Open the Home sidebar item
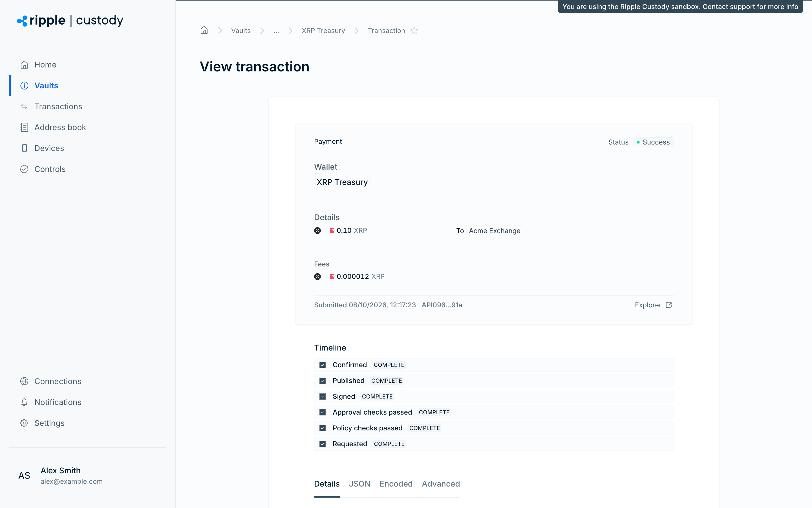This screenshot has height=508, width=812. click(45, 65)
